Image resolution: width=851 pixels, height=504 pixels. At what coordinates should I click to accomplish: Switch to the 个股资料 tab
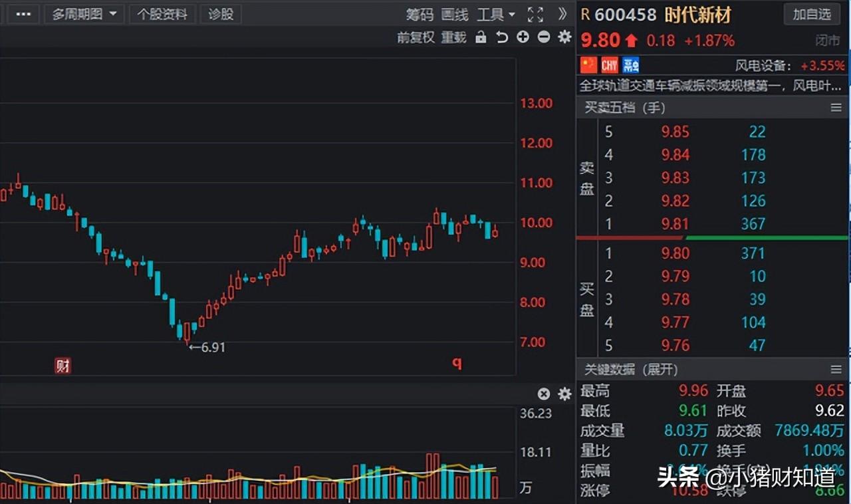[162, 13]
